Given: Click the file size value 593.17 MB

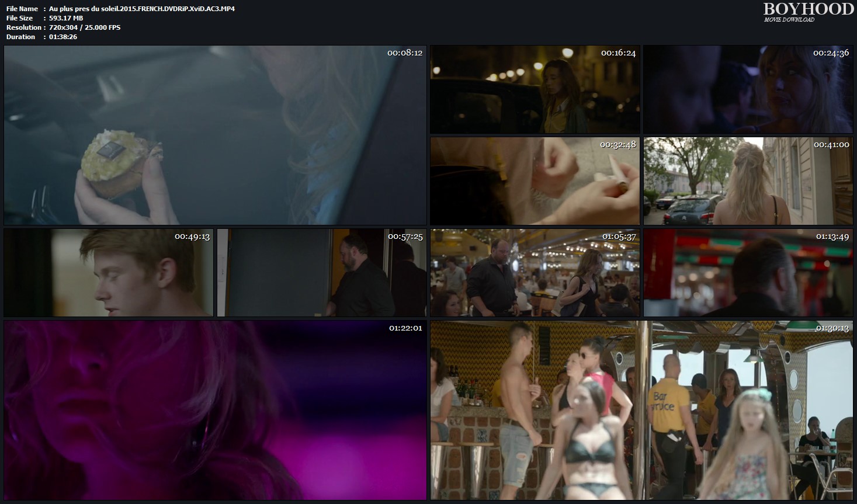Looking at the screenshot, I should [x=66, y=18].
